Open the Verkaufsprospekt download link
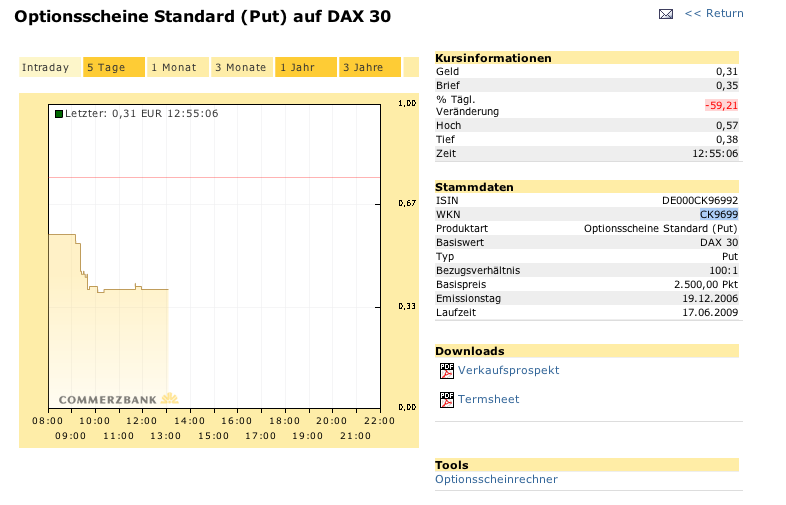Screen dimensions: 786x505 coord(508,370)
